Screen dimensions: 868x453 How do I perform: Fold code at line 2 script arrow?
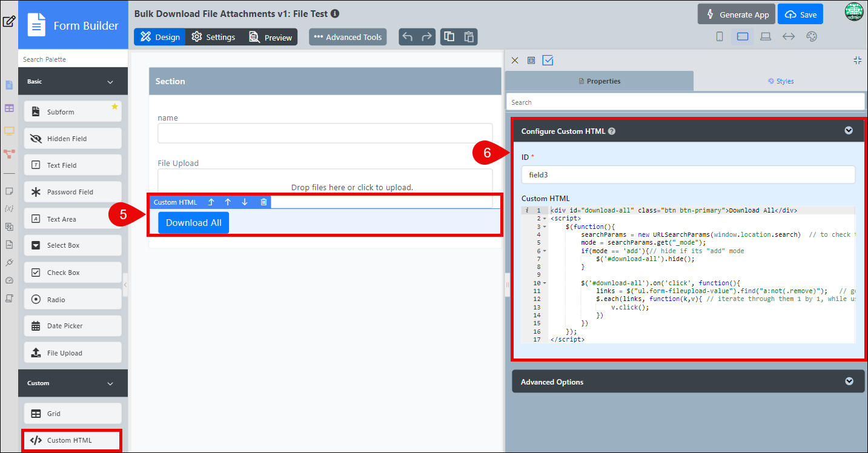point(545,219)
